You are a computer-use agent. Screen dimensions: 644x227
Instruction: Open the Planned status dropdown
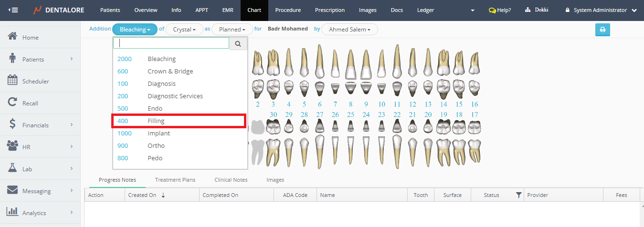[232, 30]
